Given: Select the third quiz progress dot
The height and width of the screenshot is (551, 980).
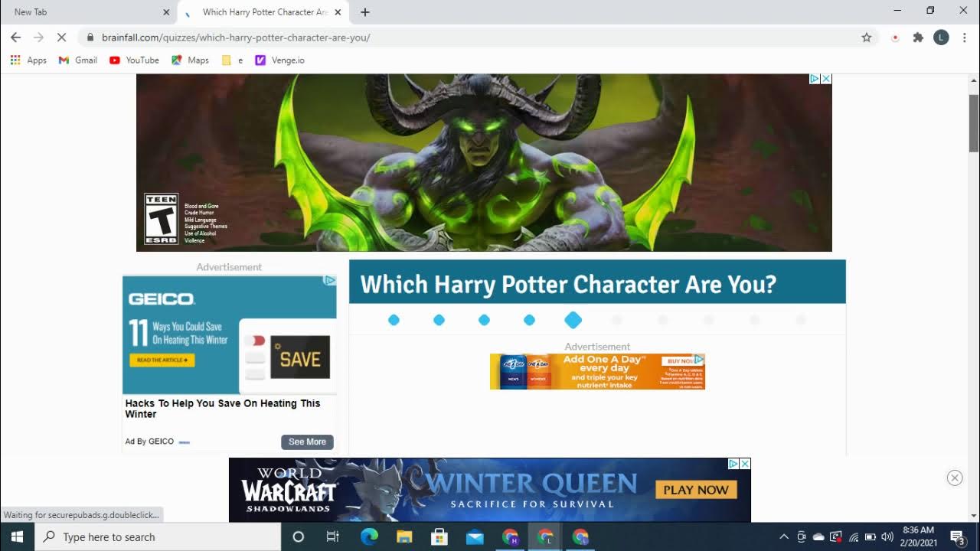Looking at the screenshot, I should (484, 320).
